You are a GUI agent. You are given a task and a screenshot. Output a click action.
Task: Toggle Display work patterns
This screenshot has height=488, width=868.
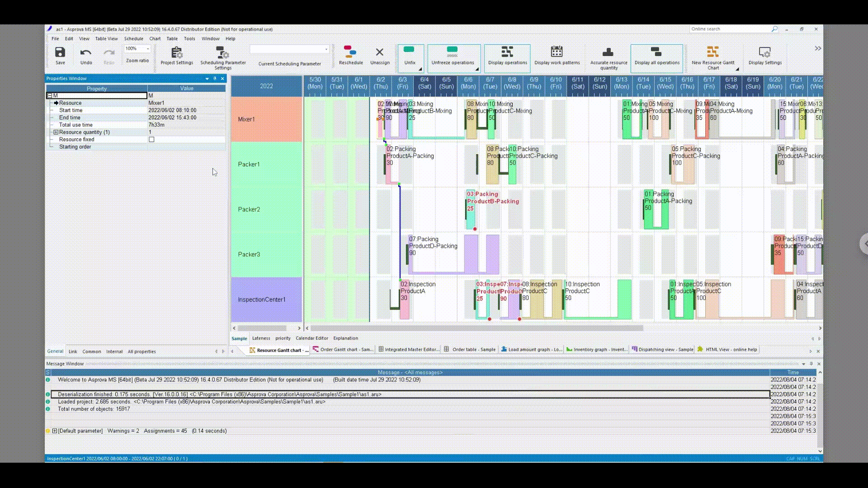(557, 56)
